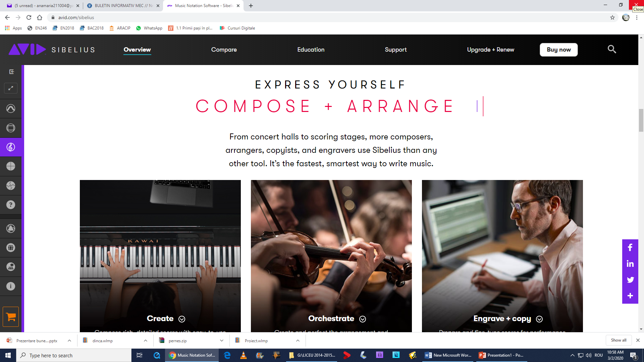
Task: Open dropdown arrow for pernes.zip download
Action: 222,341
